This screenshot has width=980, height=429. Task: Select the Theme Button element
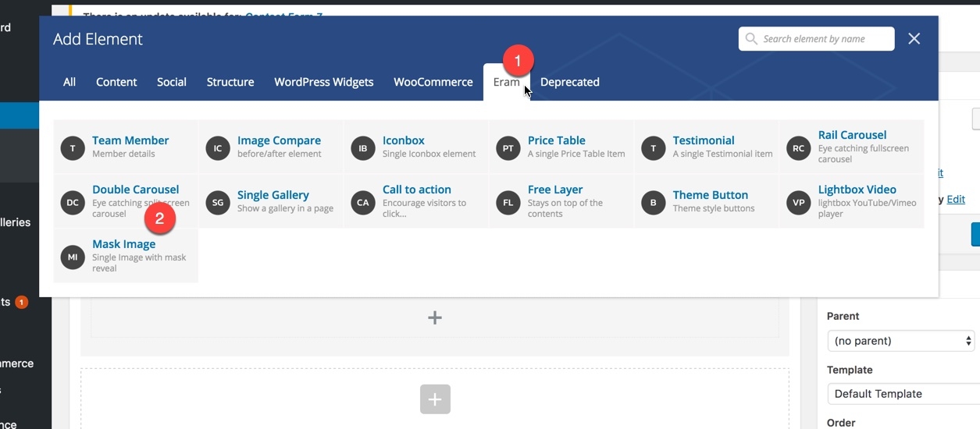710,195
